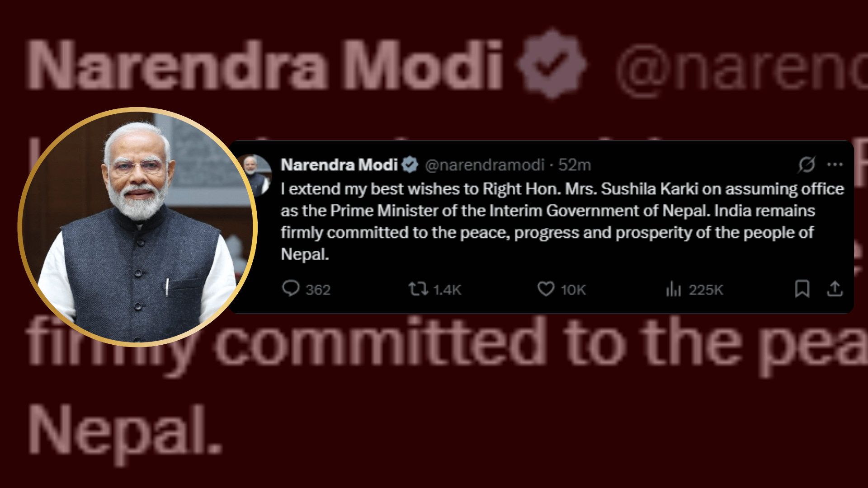Bookmark the tweet about Sushila Karki
Screen dimensions: 868x488
point(802,289)
